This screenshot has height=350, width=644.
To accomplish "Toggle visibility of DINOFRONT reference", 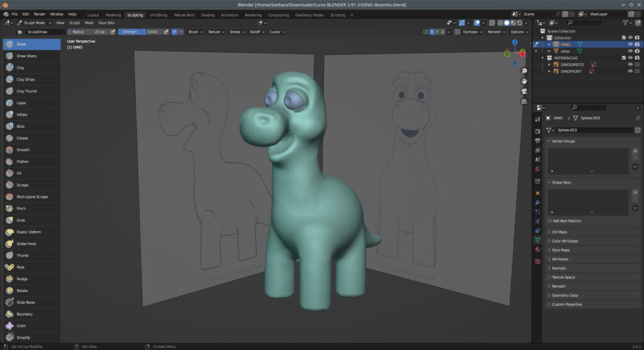I will click(630, 71).
